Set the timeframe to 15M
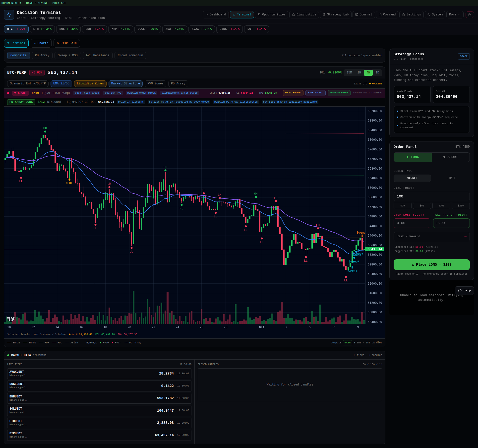 [x=349, y=73]
